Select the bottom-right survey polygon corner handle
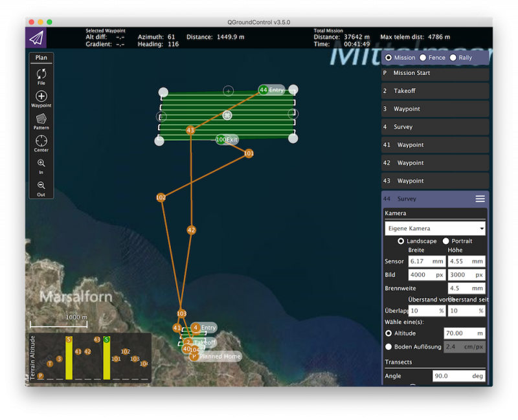The image size is (518, 420). [293, 138]
